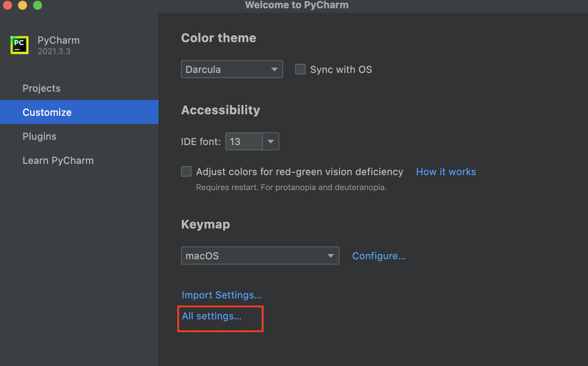Select the Customize tab

pos(79,112)
